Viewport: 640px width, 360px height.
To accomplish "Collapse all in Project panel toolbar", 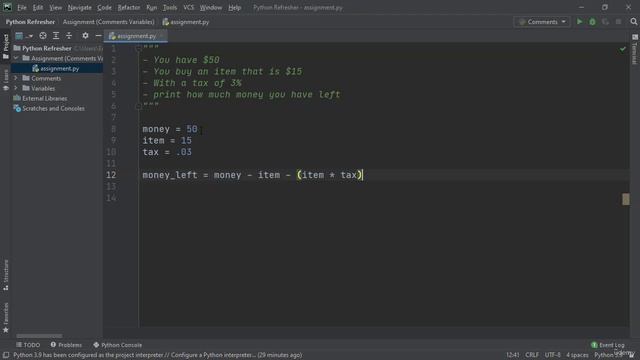I will (69, 36).
